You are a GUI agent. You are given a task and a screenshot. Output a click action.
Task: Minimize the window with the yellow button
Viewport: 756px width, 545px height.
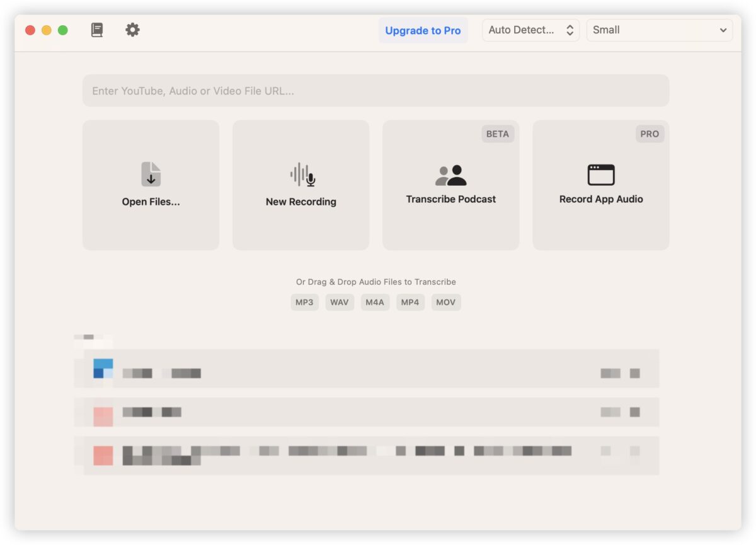coord(47,30)
